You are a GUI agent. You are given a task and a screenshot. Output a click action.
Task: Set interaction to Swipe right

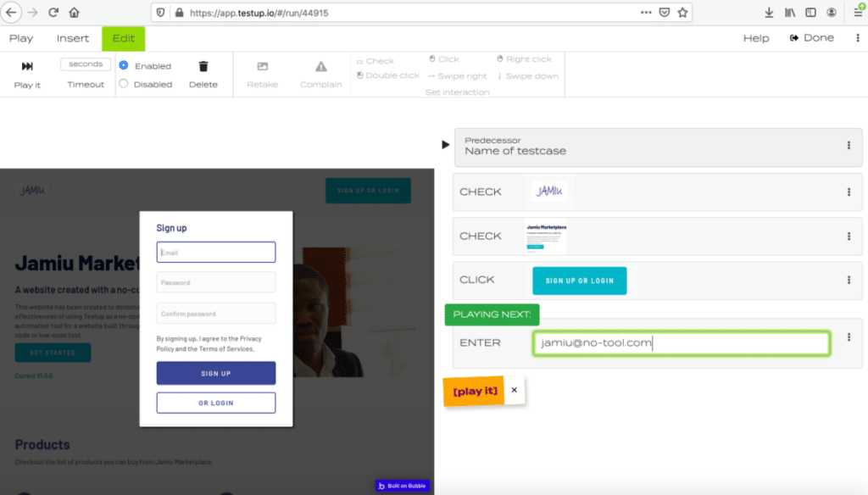pyautogui.click(x=457, y=75)
